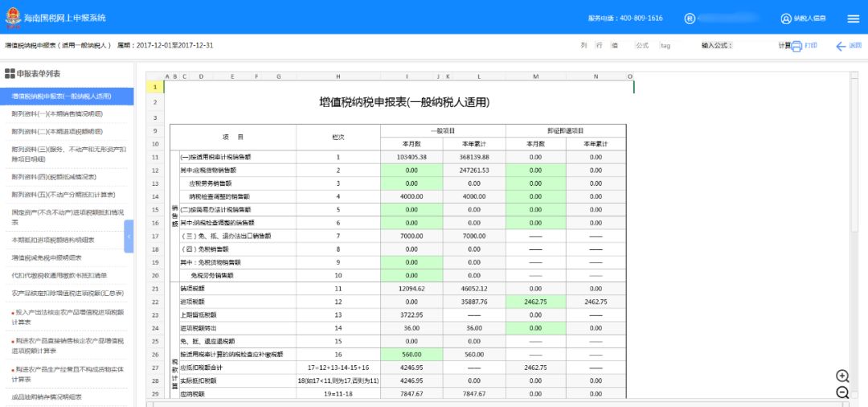Click the printer icon labeled 打印
This screenshot has width=868, height=407.
pos(796,46)
